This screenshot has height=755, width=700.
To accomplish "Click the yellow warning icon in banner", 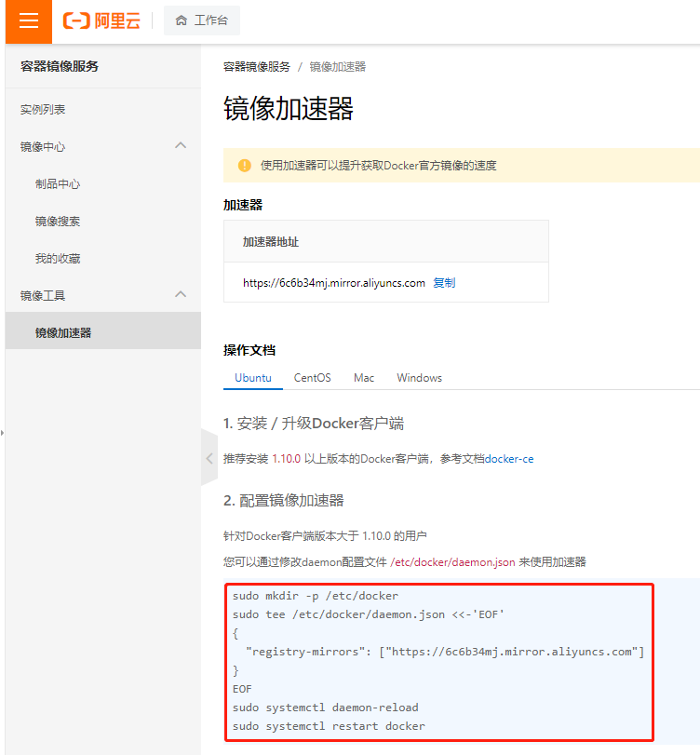I will coord(245,166).
